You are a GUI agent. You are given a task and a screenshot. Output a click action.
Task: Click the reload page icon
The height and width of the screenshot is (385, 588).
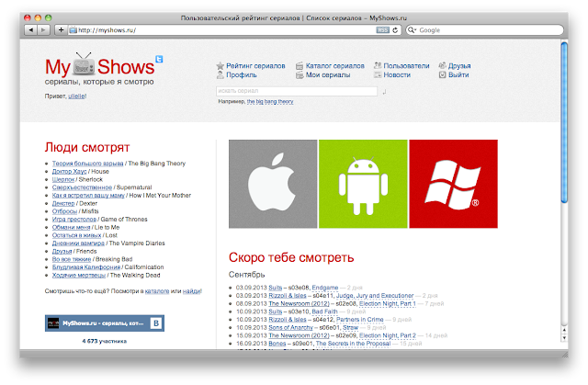click(395, 30)
